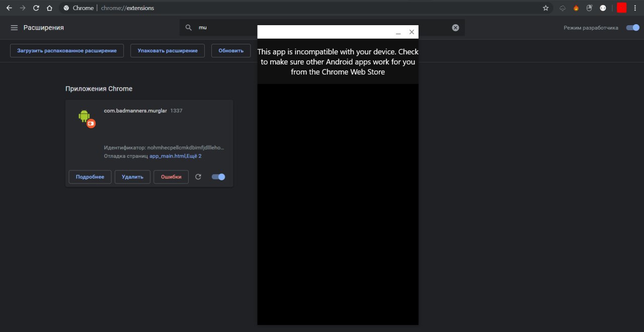The height and width of the screenshot is (332, 644).
Task: Click the com.badmanners.murglar app name
Action: pyautogui.click(x=135, y=110)
